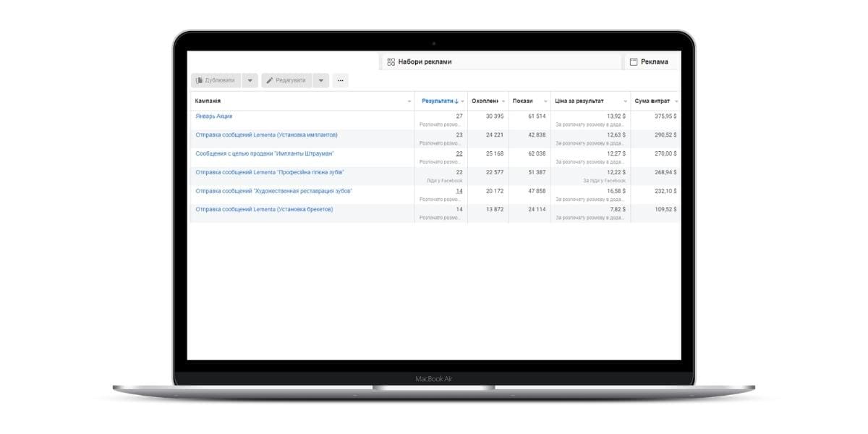Expand the Кампанія column dropdown arrow
The width and height of the screenshot is (868, 434).
tap(409, 101)
